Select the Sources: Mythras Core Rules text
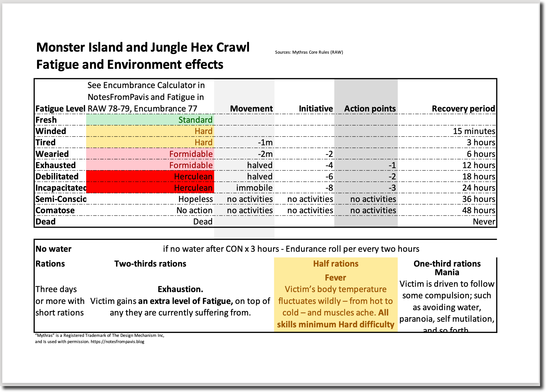Viewport: 546px width, 392px height. (309, 52)
